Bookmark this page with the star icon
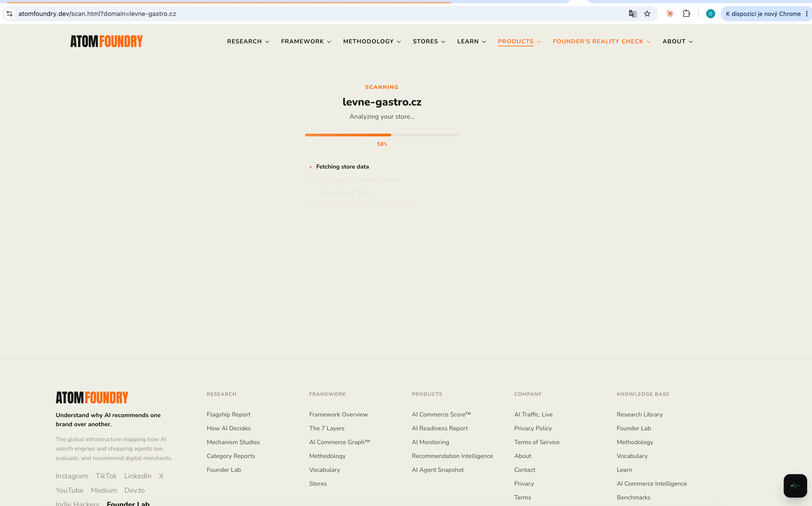The image size is (812, 506). point(647,14)
